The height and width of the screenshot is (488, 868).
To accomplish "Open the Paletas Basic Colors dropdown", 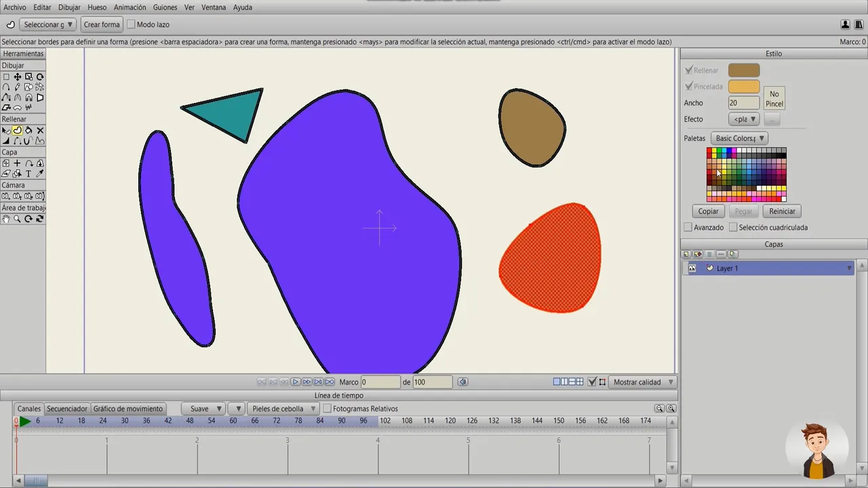I will point(739,138).
